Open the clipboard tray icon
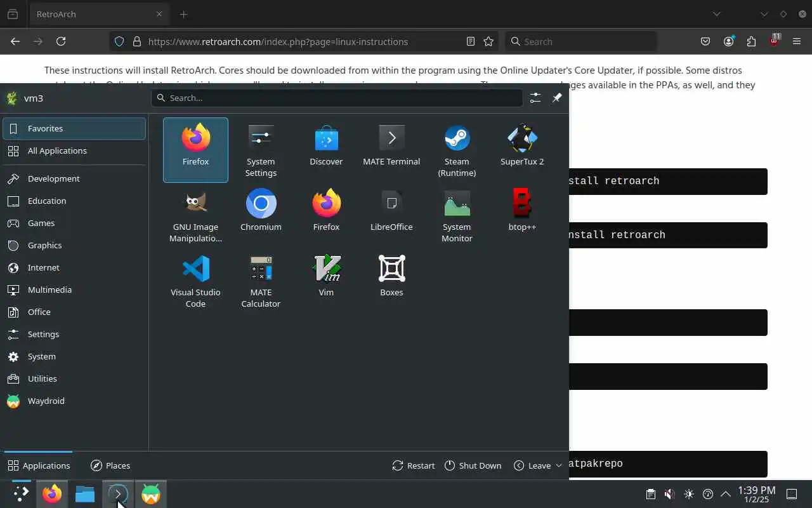 point(650,494)
